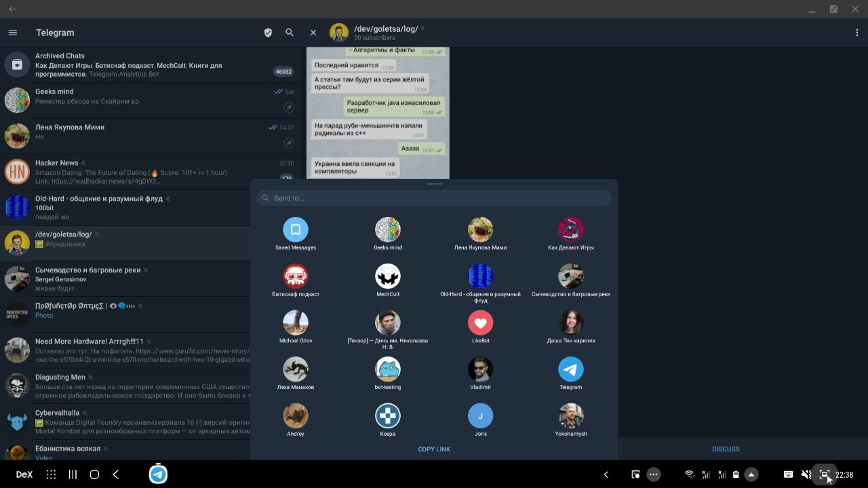Click the 46032 unread badge on Archived Chats
The width and height of the screenshot is (868, 488).
[x=283, y=71]
